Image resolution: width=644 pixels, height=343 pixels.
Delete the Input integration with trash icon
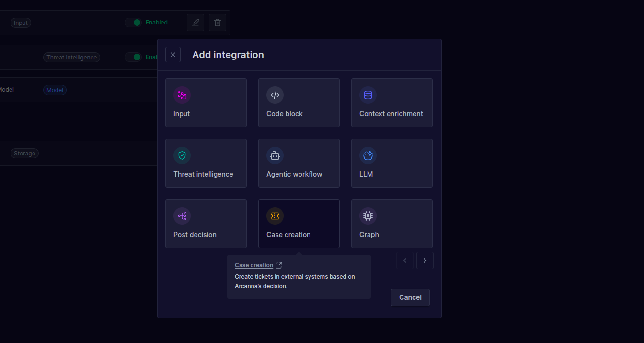click(218, 23)
